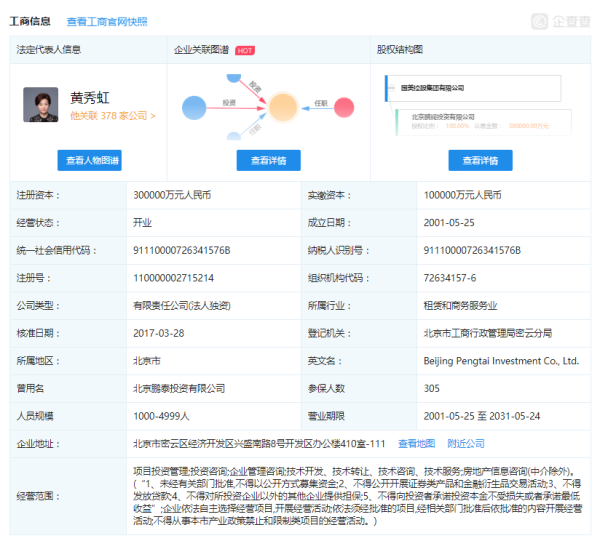Open the 查看人物图谱 button

click(x=89, y=160)
